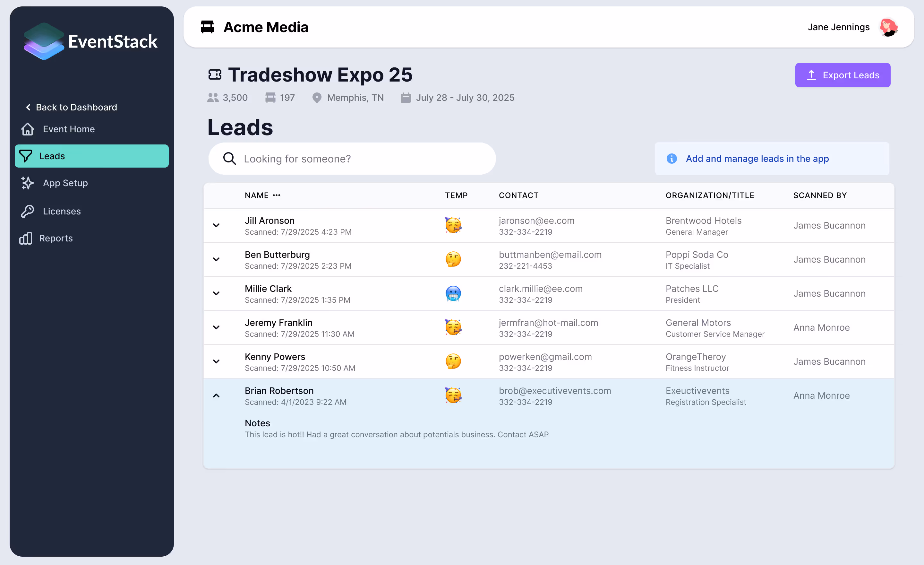The height and width of the screenshot is (565, 924).
Task: Click the search magnifier icon
Action: 229,159
